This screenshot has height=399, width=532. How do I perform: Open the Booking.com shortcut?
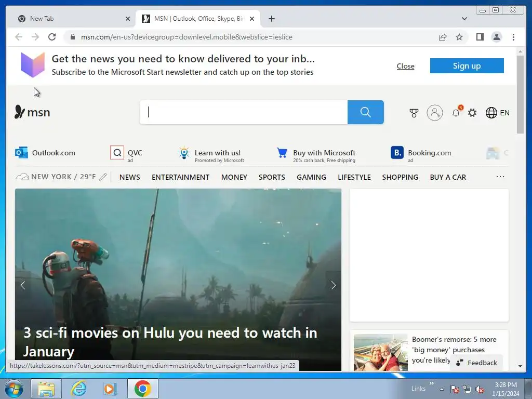pyautogui.click(x=421, y=154)
